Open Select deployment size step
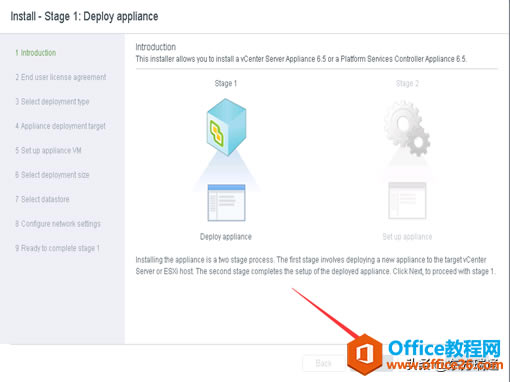Viewport: 510px width, 382px height. [x=52, y=175]
